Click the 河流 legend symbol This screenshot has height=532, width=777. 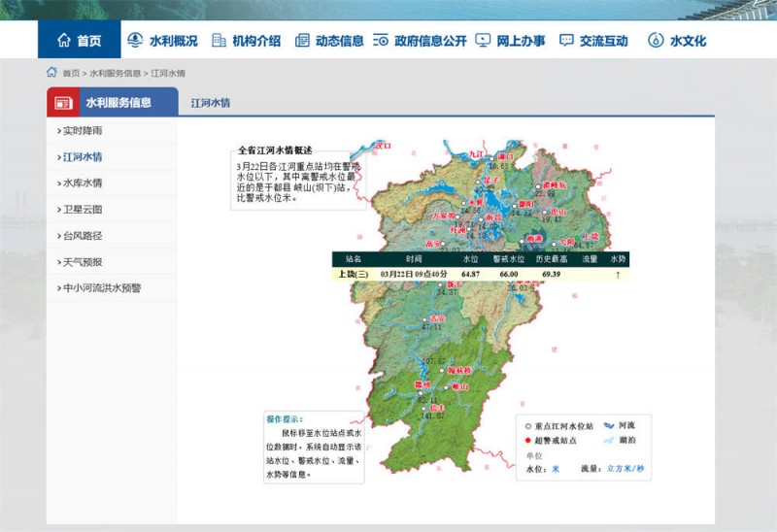[609, 425]
